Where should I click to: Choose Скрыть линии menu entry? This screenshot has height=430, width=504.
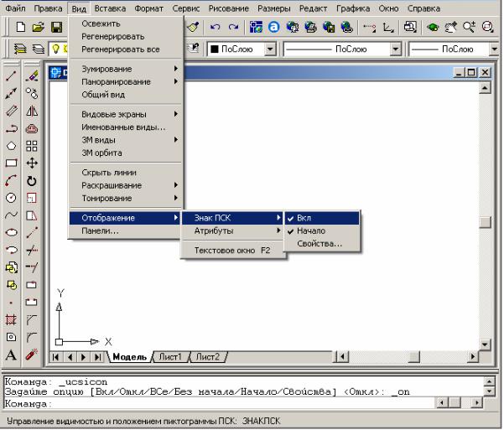126,173
